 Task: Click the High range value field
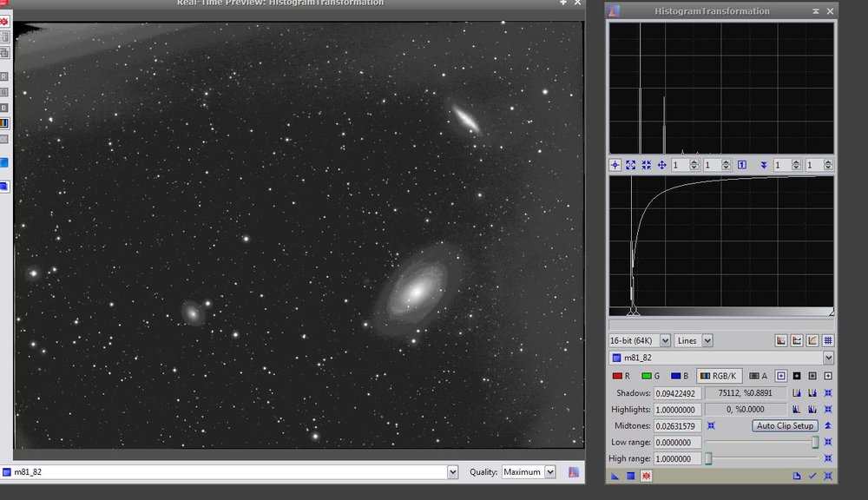tap(678, 458)
